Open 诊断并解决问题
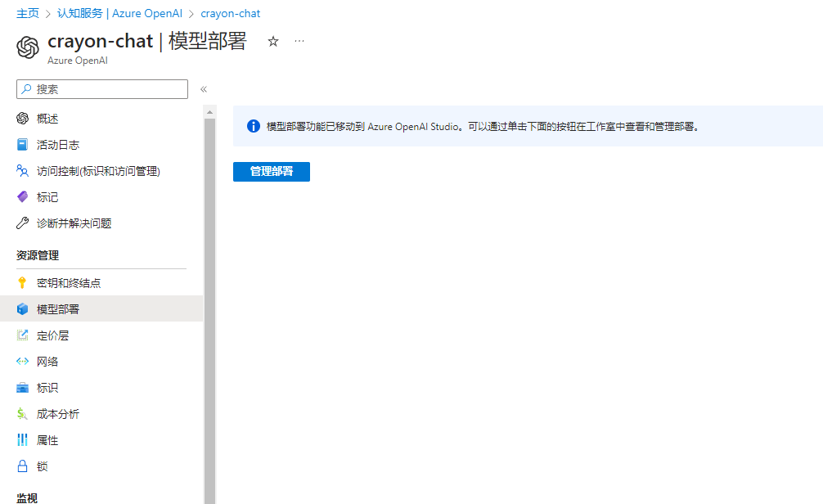The height and width of the screenshot is (504, 823). click(101, 223)
